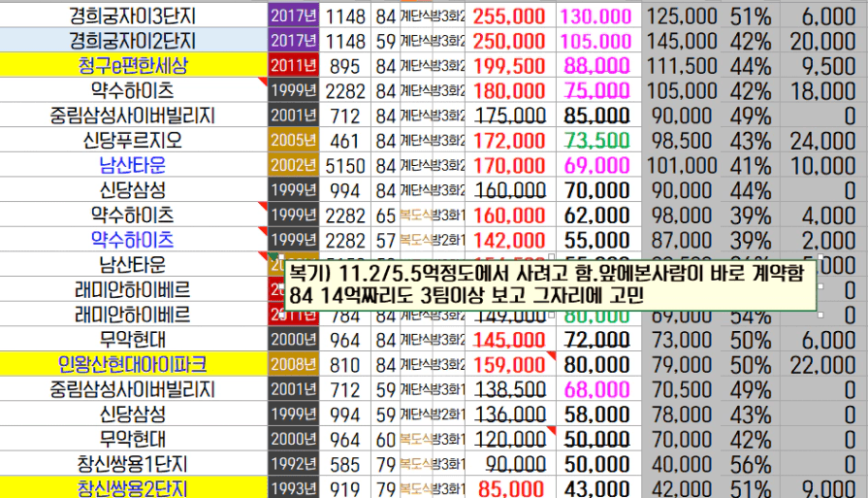
Task: Select the 2008년 year cell
Action: pyautogui.click(x=294, y=365)
